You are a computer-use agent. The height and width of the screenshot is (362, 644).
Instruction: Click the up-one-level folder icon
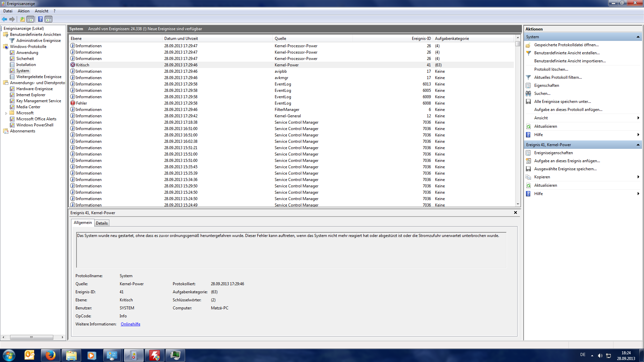click(22, 19)
